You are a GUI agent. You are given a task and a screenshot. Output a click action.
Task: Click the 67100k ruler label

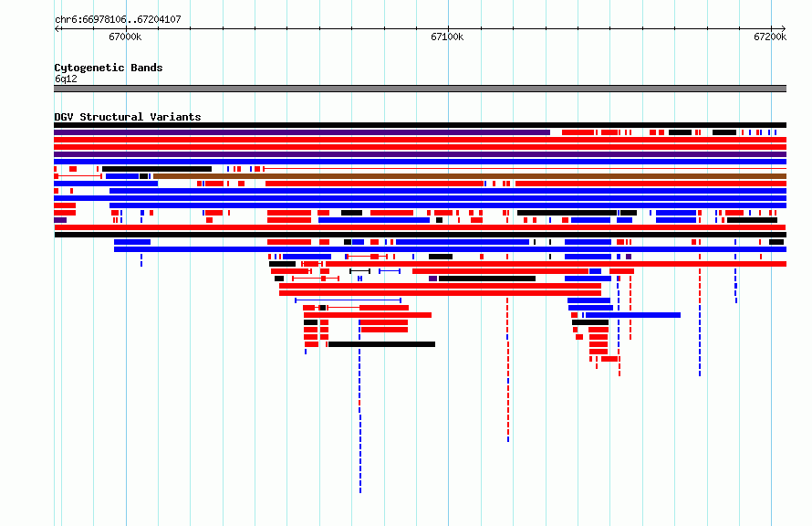coord(447,37)
